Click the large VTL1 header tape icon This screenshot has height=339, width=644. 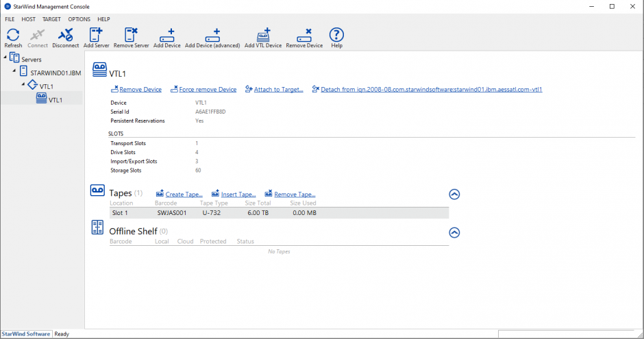99,69
